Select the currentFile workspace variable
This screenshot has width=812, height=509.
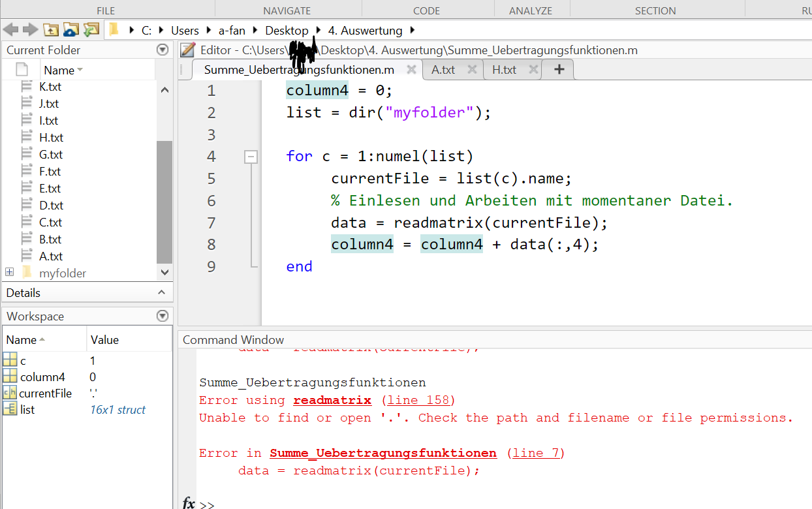click(x=45, y=393)
